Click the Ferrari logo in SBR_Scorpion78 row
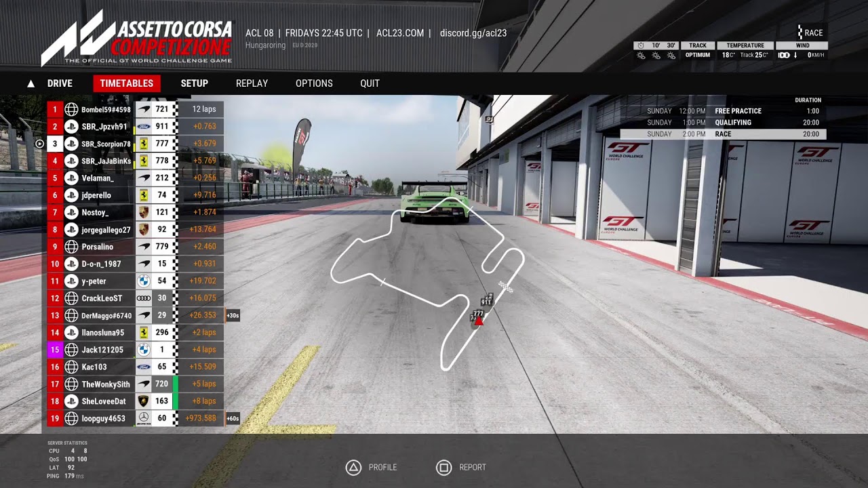 click(x=144, y=144)
